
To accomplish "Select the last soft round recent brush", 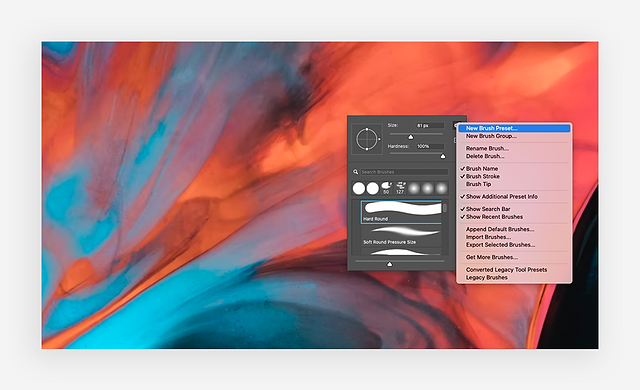I will 441,188.
